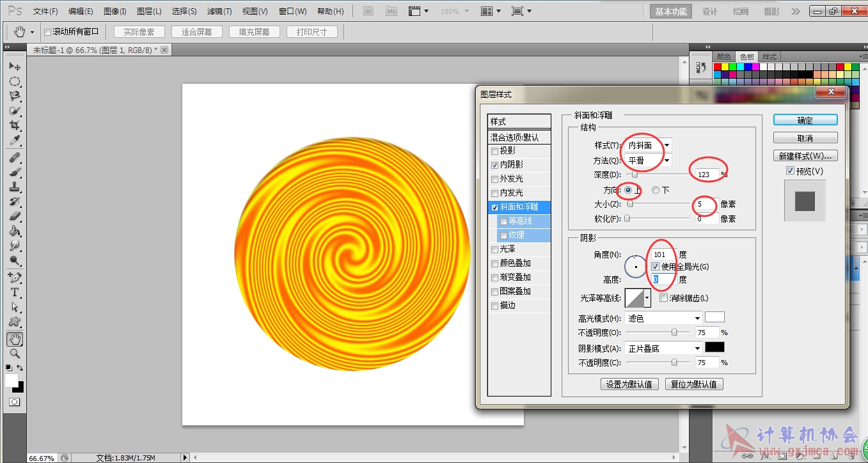Click the white highlight color swatch

(714, 317)
